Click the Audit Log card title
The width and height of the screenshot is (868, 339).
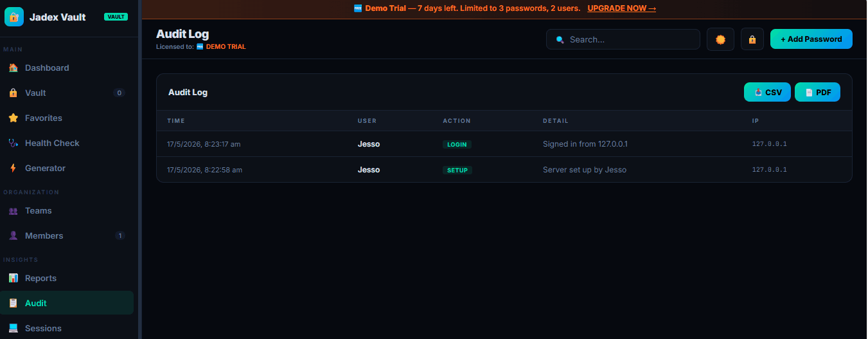pyautogui.click(x=188, y=92)
